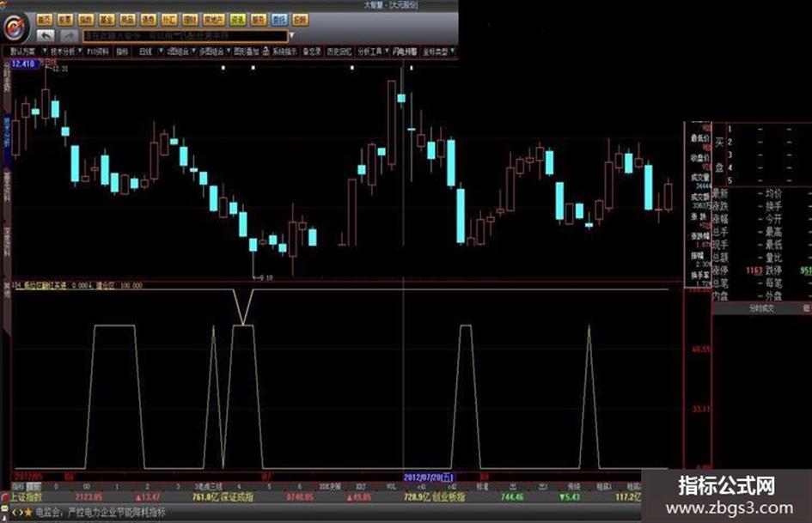
Task: Click the lock icon beside 图形叠加
Action: pos(266,51)
